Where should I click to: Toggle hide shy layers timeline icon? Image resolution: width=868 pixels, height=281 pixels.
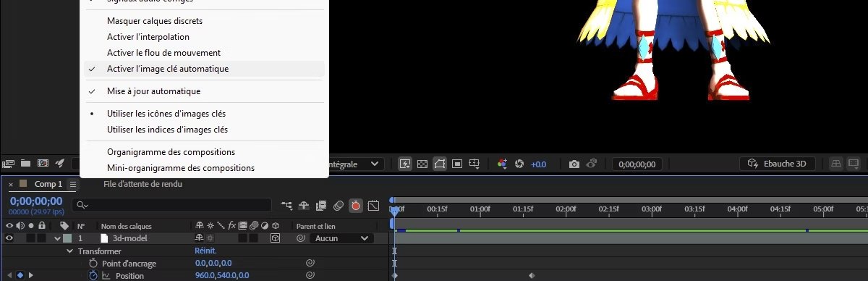click(305, 206)
